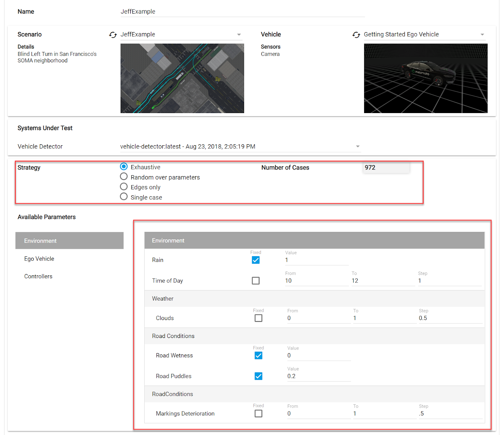Check the Clouds Fixed checkbox

pyautogui.click(x=258, y=318)
